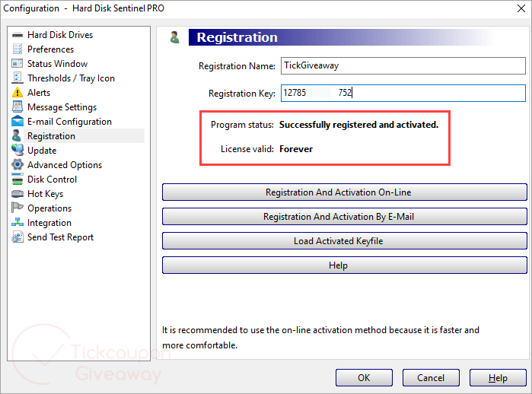532x394 pixels.
Task: Click the Update globe icon
Action: (18, 150)
